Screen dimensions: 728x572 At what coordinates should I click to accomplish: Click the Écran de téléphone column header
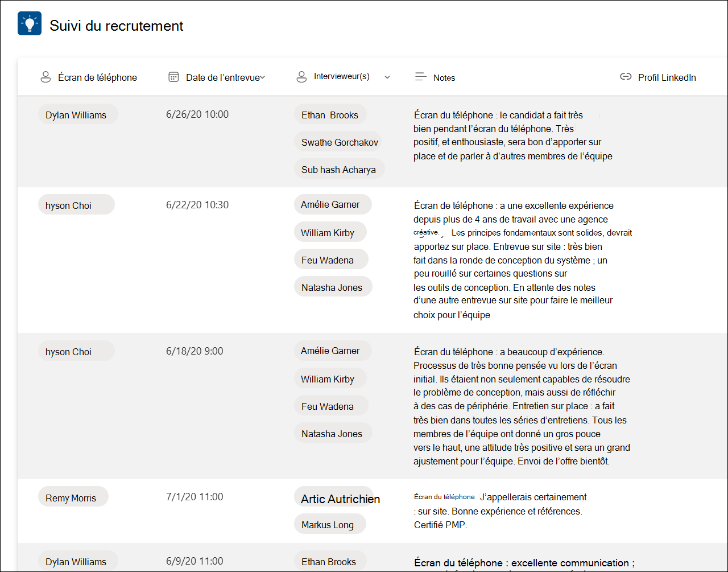click(x=97, y=77)
